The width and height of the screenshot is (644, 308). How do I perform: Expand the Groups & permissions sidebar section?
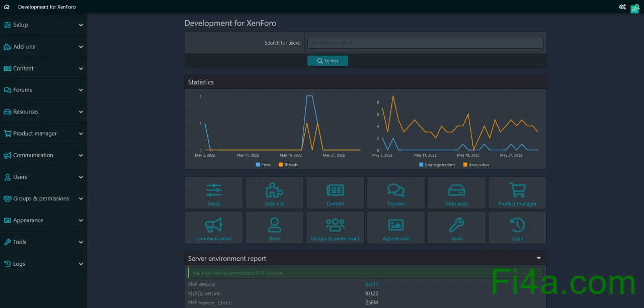(80, 199)
